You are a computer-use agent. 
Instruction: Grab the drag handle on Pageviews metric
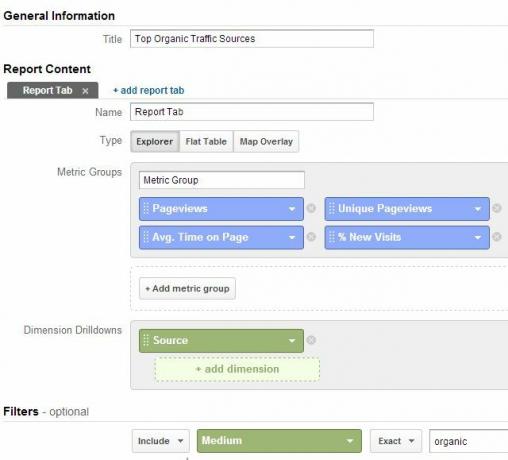point(146,209)
